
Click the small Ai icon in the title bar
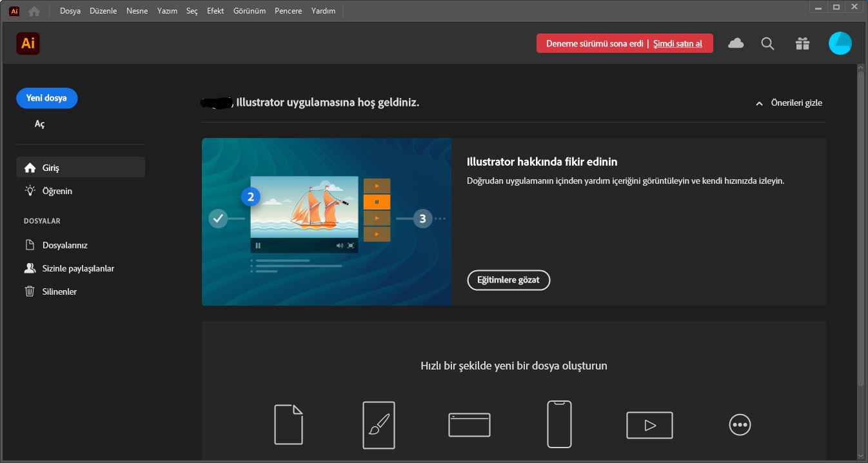click(x=14, y=11)
